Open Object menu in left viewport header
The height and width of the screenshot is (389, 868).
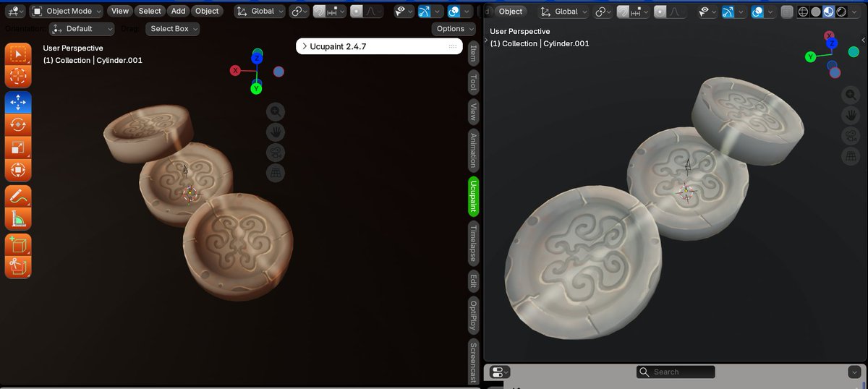point(207,11)
